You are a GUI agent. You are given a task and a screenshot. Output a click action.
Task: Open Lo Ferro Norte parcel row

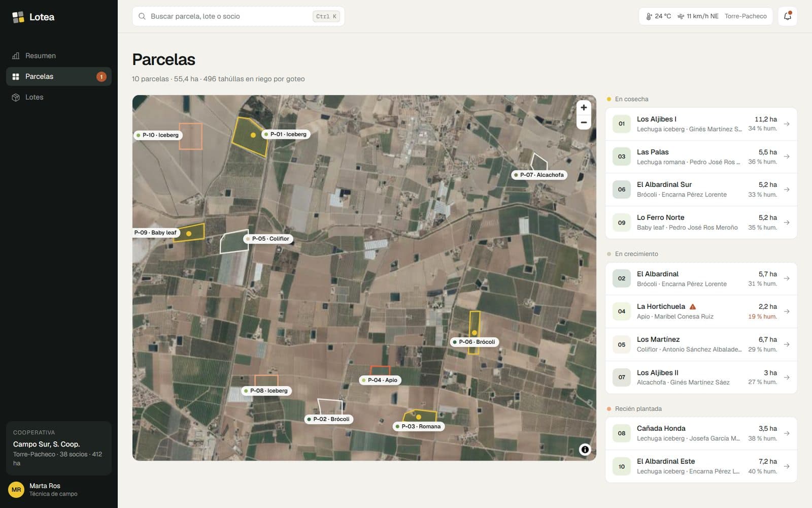(701, 223)
